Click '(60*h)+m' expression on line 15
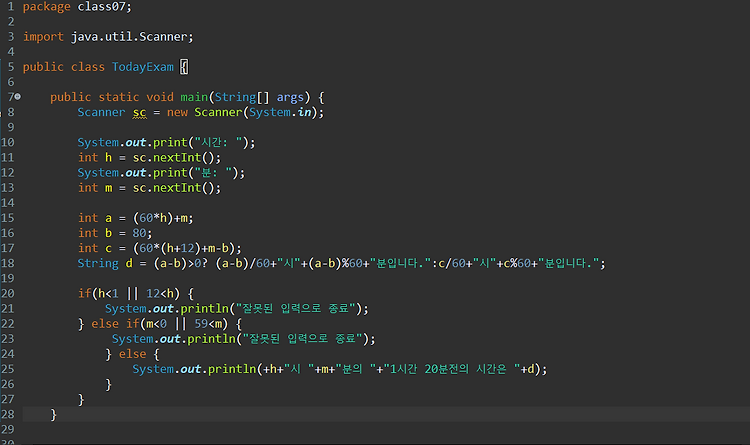Viewport: 750px width, 445px height. point(160,218)
